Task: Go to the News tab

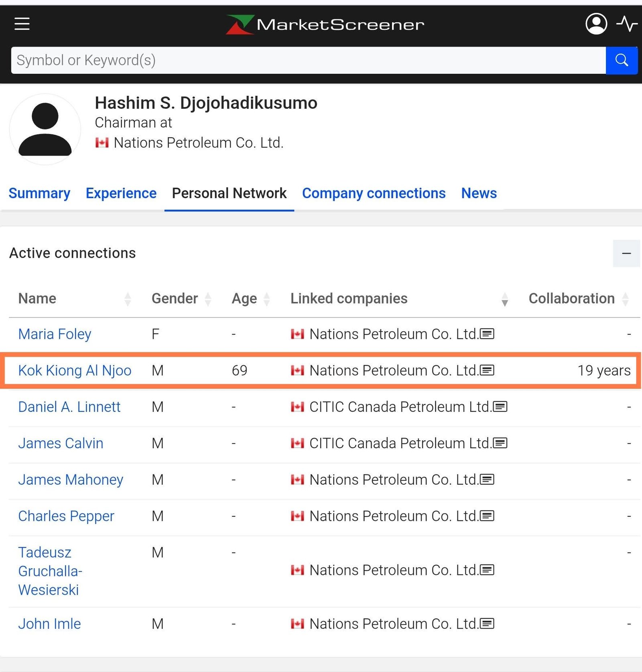Action: tap(479, 193)
